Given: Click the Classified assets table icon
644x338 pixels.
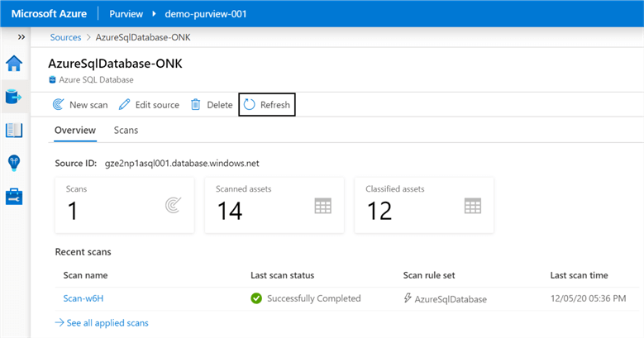Looking at the screenshot, I should coord(472,206).
